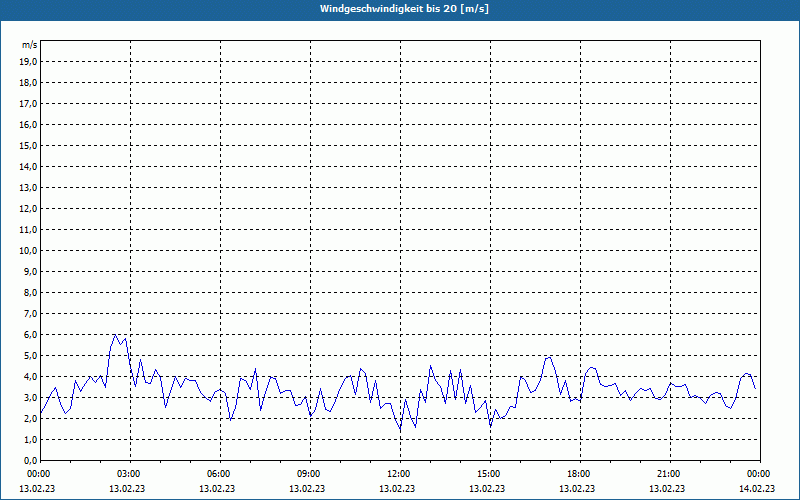This screenshot has width=800, height=500.
Task: Choose the "8,0" y-axis label
Action: pyautogui.click(x=30, y=292)
